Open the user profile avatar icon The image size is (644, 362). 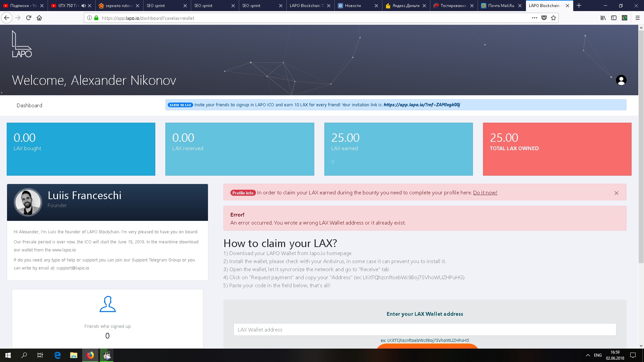click(621, 80)
